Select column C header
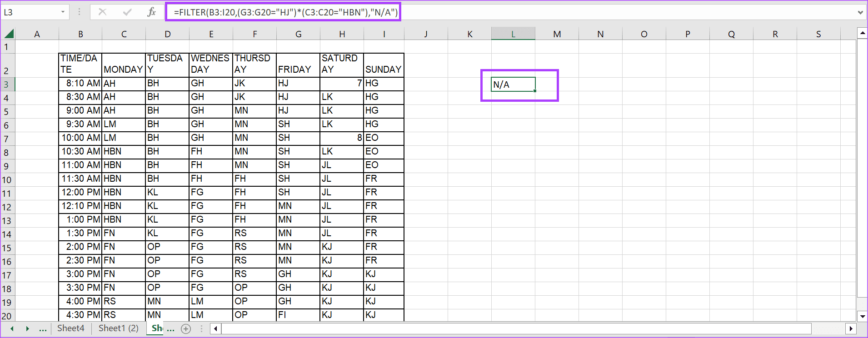 click(124, 34)
